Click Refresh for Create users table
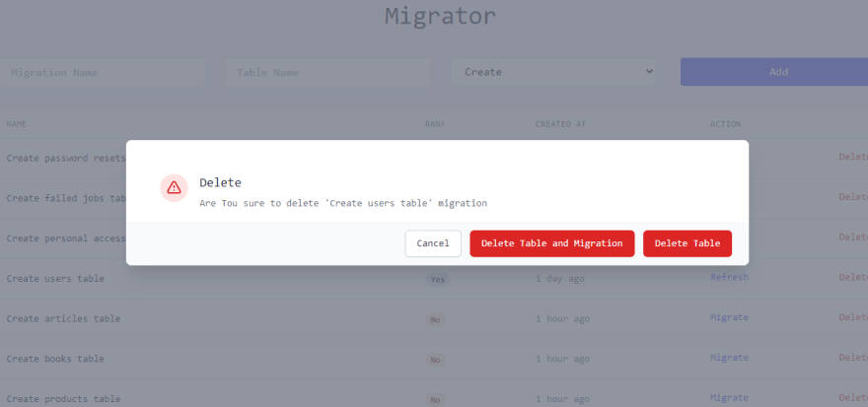The width and height of the screenshot is (868, 407). click(x=729, y=277)
